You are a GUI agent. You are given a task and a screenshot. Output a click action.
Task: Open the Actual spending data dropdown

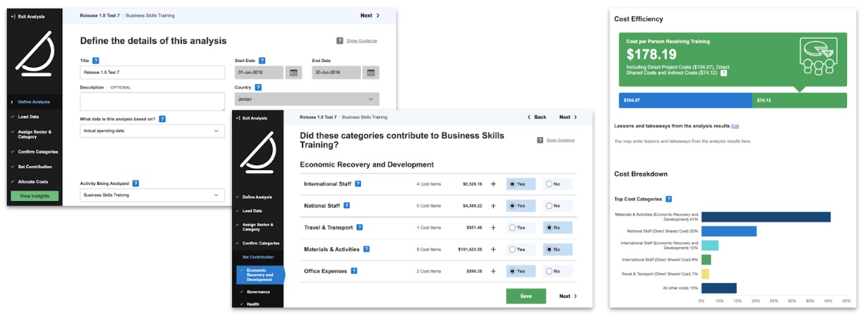click(152, 131)
